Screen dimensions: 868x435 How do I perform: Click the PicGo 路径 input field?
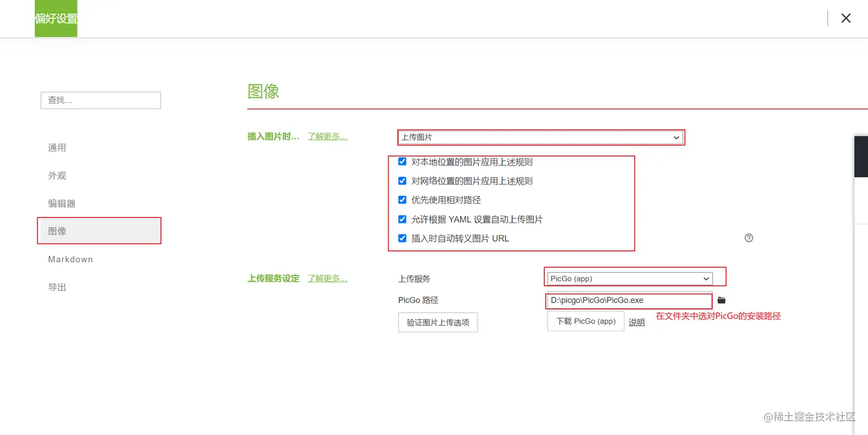tap(630, 300)
